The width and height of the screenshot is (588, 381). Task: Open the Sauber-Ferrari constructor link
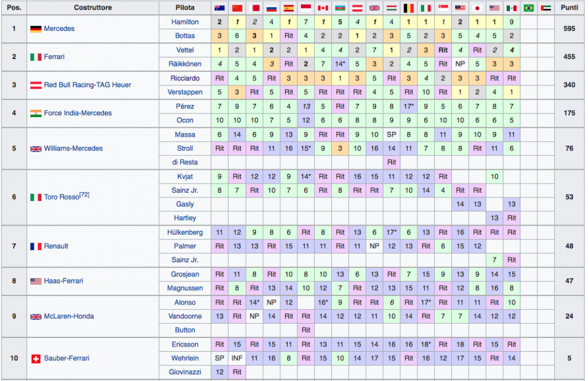(67, 358)
